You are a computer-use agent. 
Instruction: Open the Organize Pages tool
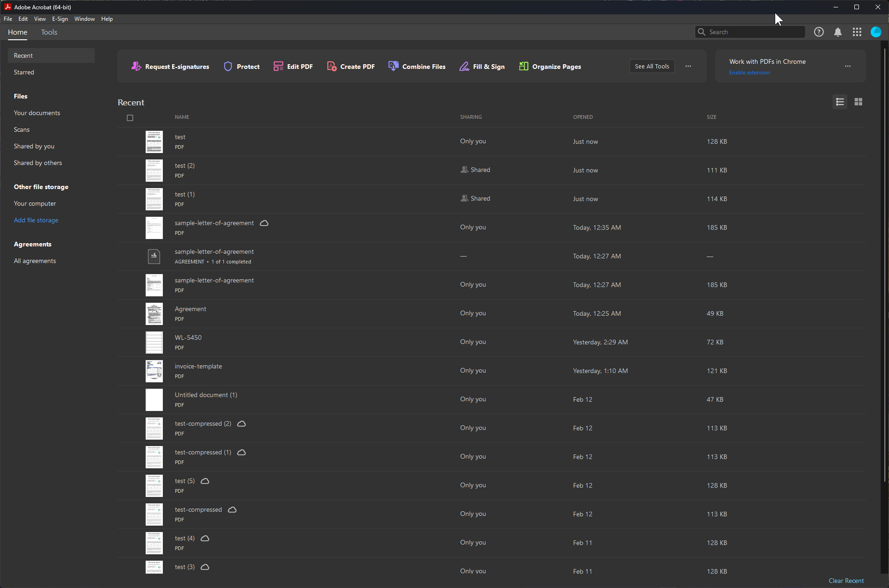tap(523, 67)
